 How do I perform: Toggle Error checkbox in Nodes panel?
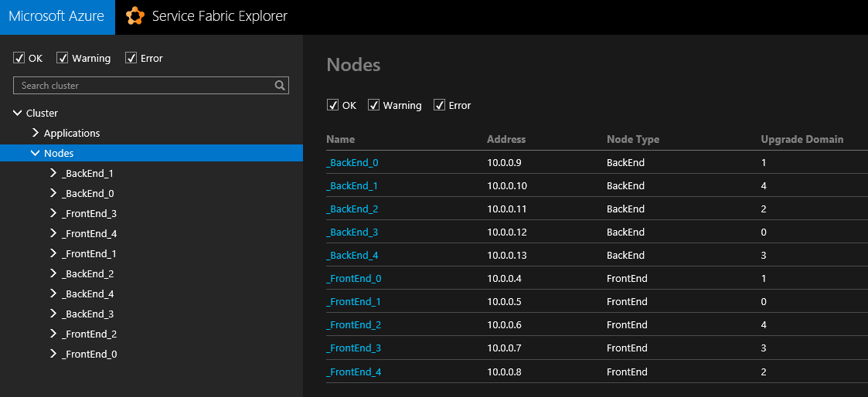[x=440, y=105]
